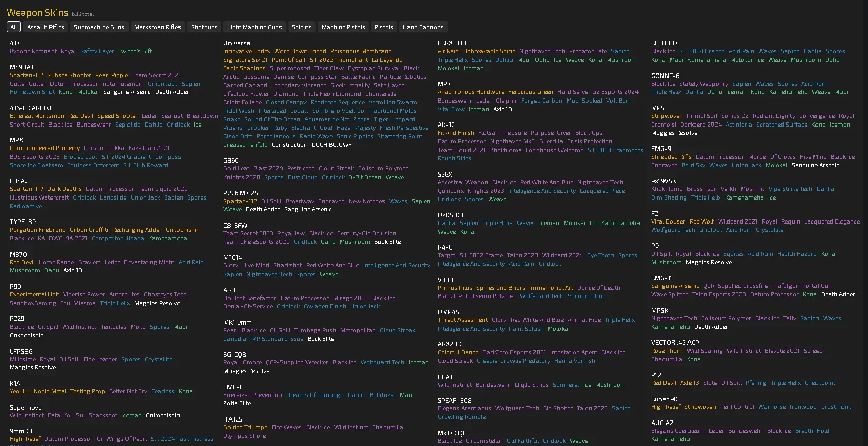Select the Viral Douser skin under F2
The height and width of the screenshot is (446, 868).
668,222
